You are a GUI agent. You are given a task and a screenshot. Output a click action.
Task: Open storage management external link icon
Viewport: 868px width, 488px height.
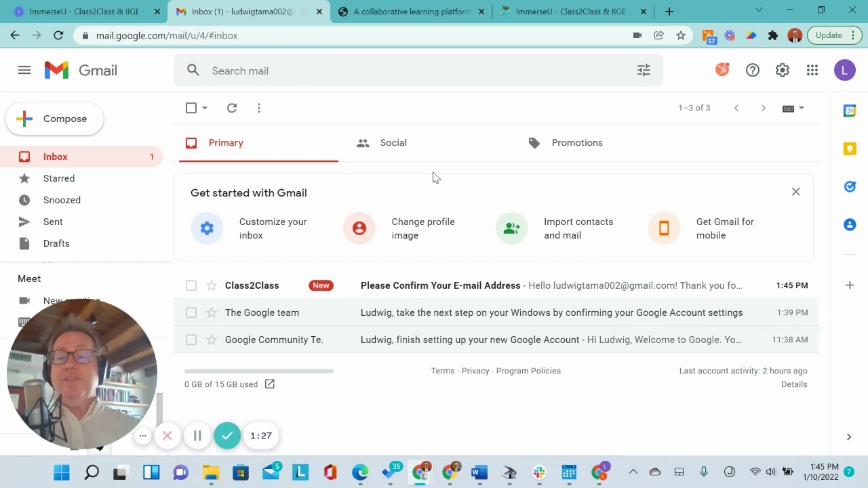(269, 384)
